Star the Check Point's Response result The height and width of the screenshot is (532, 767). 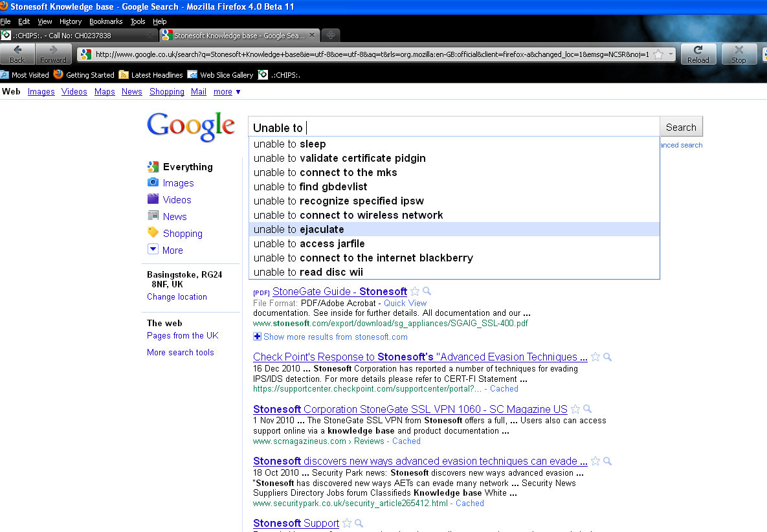click(x=595, y=357)
